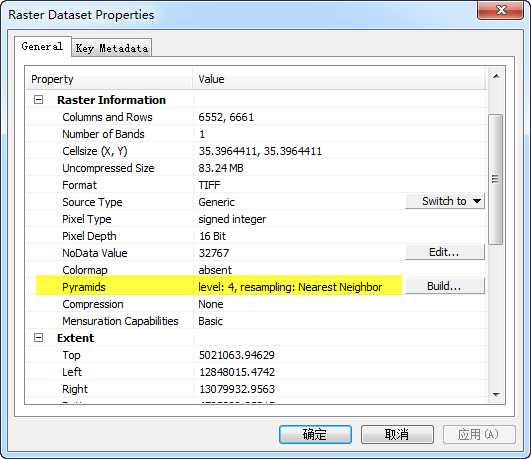Viewport: 531px width, 459px height.
Task: Click the None compression value
Action: [x=211, y=304]
